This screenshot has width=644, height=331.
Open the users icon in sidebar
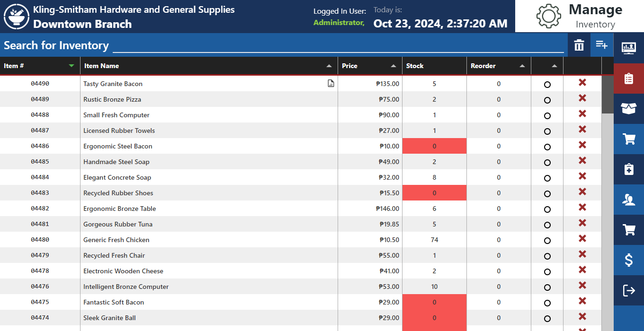628,200
